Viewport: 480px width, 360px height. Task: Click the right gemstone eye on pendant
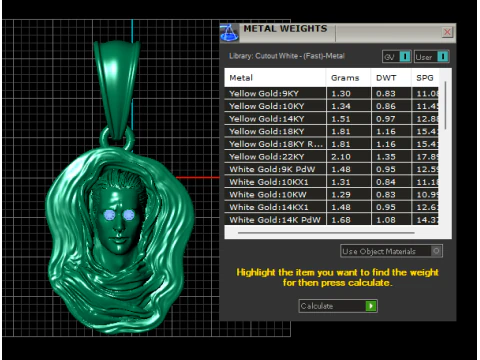click(129, 215)
